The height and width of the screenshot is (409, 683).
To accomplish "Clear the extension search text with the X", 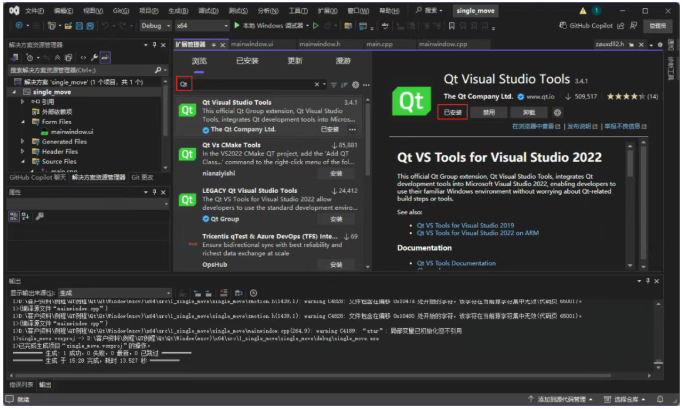I will click(x=317, y=85).
